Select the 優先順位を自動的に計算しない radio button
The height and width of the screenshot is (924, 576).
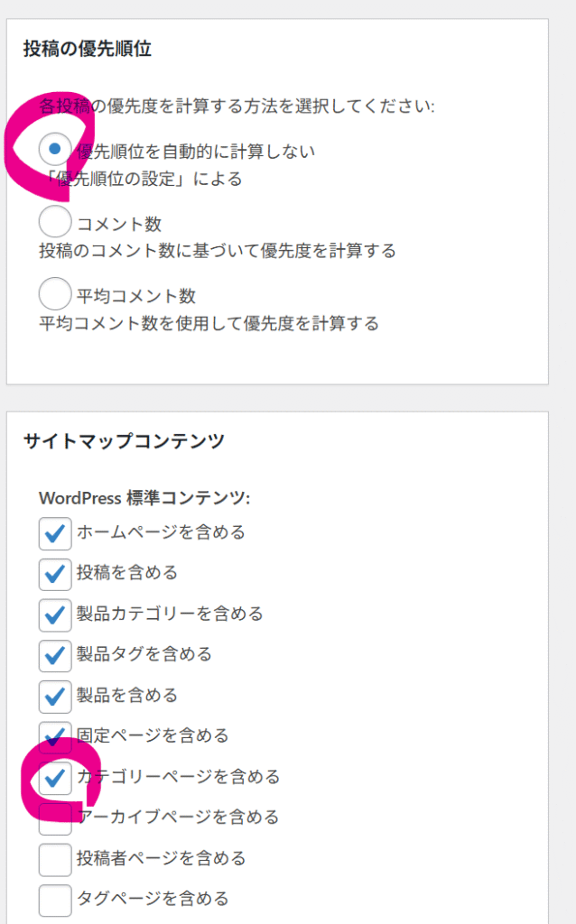[x=56, y=148]
